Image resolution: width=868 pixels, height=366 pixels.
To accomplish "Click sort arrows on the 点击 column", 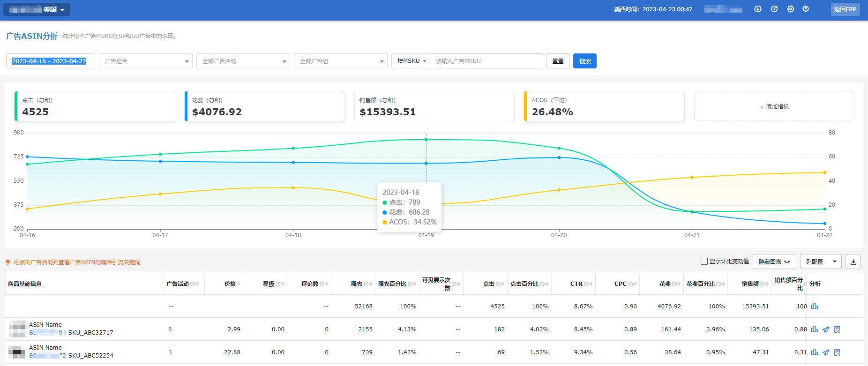I will point(503,284).
